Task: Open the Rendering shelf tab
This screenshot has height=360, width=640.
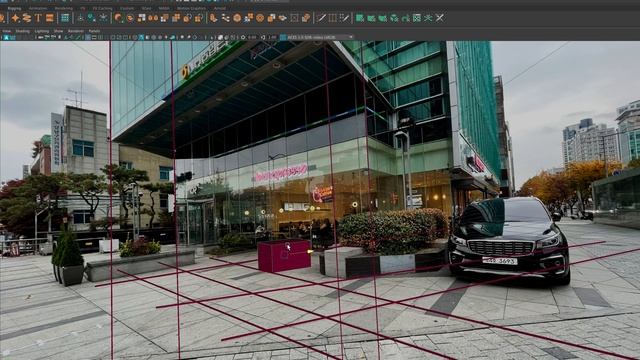Action: [64, 8]
